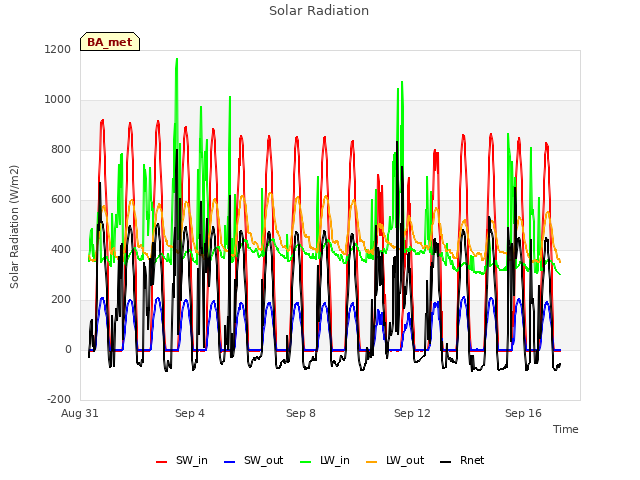Click the Sep 8 x-axis tick label

click(x=301, y=413)
